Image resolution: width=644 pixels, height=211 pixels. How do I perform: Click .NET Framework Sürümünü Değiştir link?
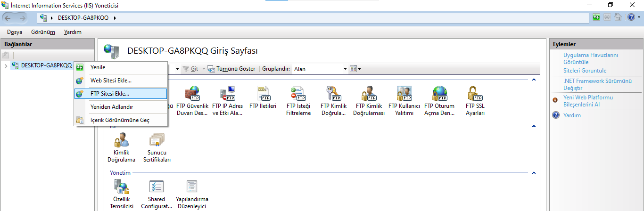click(597, 84)
